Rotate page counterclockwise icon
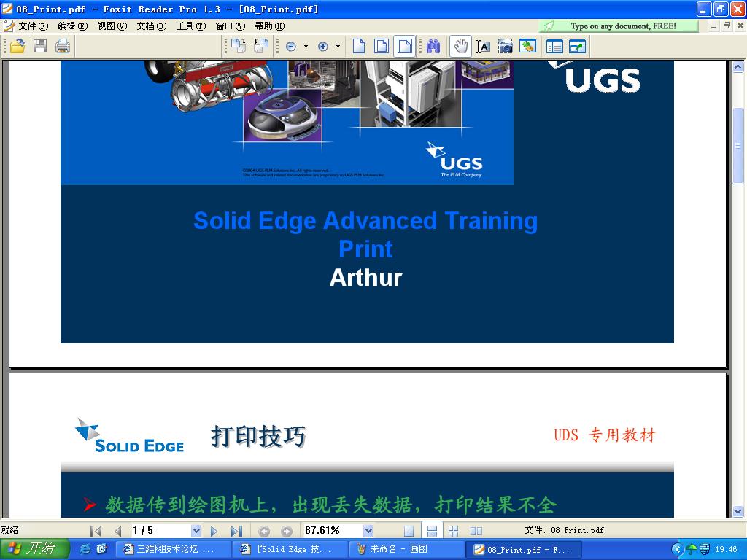Viewport: 747px width, 560px height. 260,46
